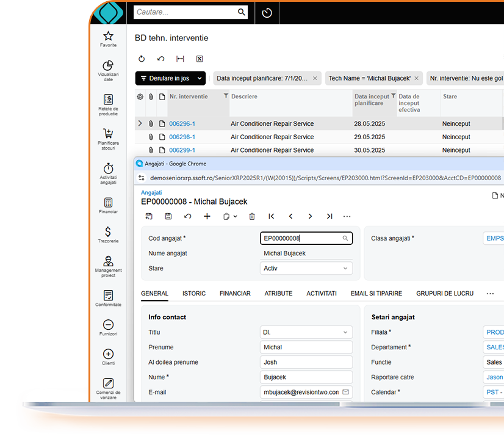Open Vizualizari date pie chart icon
The height and width of the screenshot is (447, 504).
[108, 66]
